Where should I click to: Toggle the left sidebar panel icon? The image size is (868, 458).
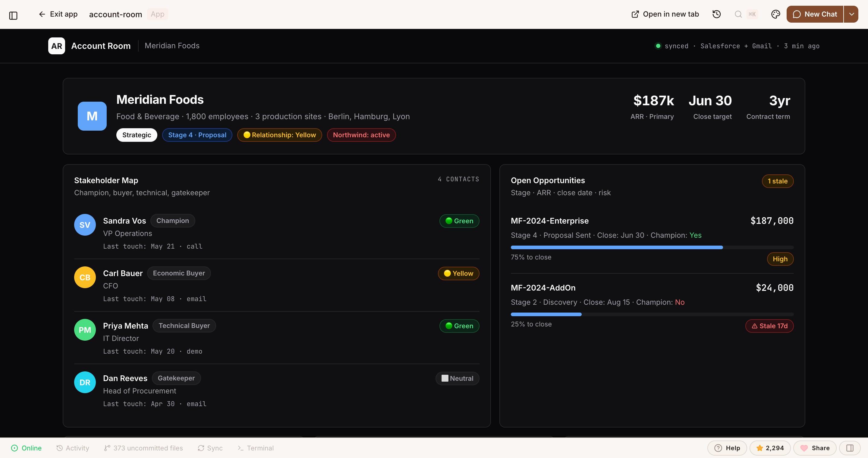point(13,15)
